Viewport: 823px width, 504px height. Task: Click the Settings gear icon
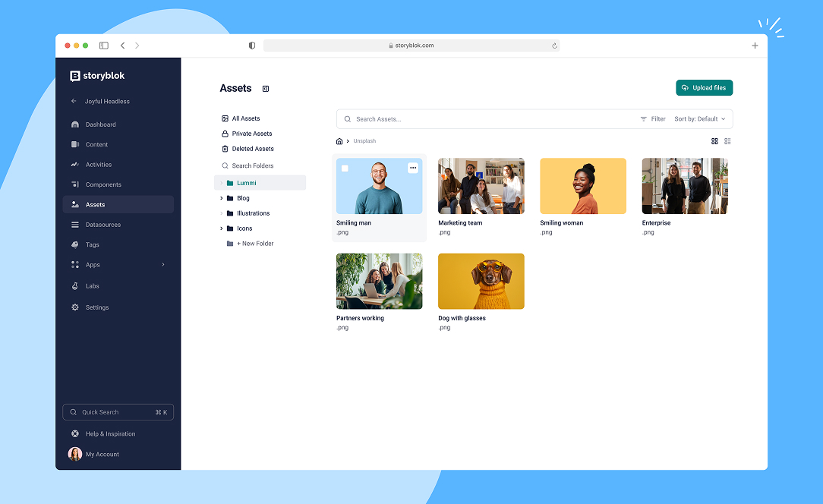[75, 307]
